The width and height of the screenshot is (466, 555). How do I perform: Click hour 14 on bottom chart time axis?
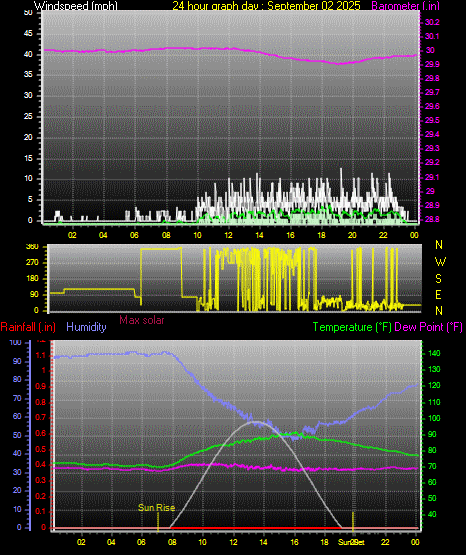point(263,542)
